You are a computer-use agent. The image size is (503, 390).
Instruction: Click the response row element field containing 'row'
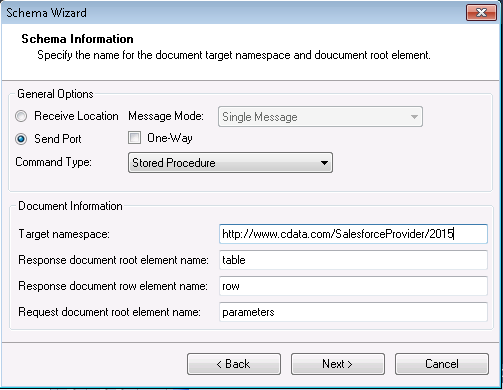(353, 286)
